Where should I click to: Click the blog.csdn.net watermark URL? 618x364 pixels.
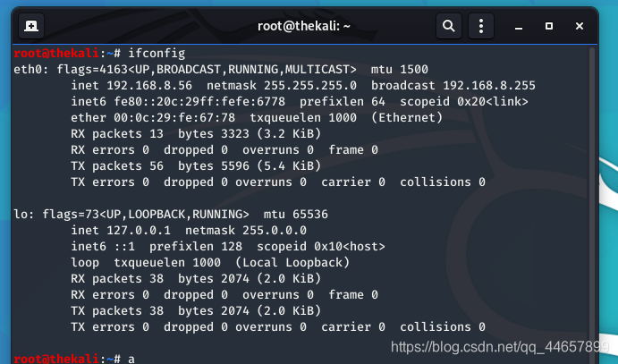pyautogui.click(x=500, y=346)
